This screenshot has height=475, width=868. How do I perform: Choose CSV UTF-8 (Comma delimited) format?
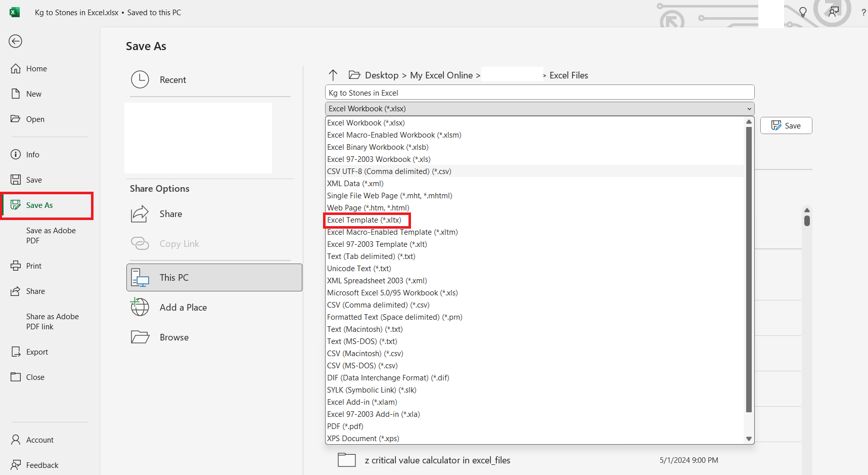point(535,171)
